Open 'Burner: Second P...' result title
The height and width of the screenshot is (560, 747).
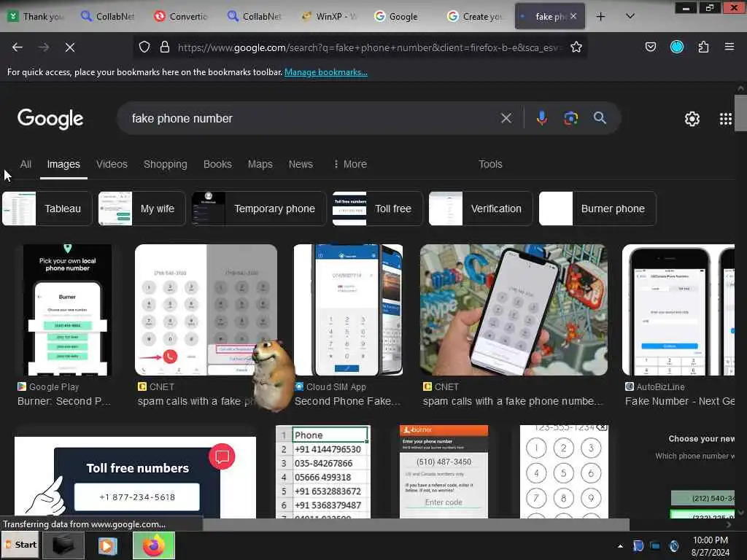point(64,402)
